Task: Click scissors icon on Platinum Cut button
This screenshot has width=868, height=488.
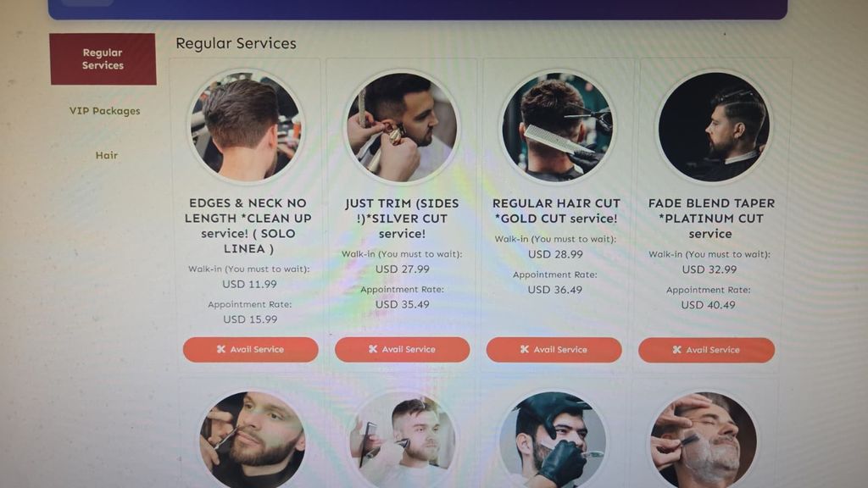Action: (x=676, y=350)
